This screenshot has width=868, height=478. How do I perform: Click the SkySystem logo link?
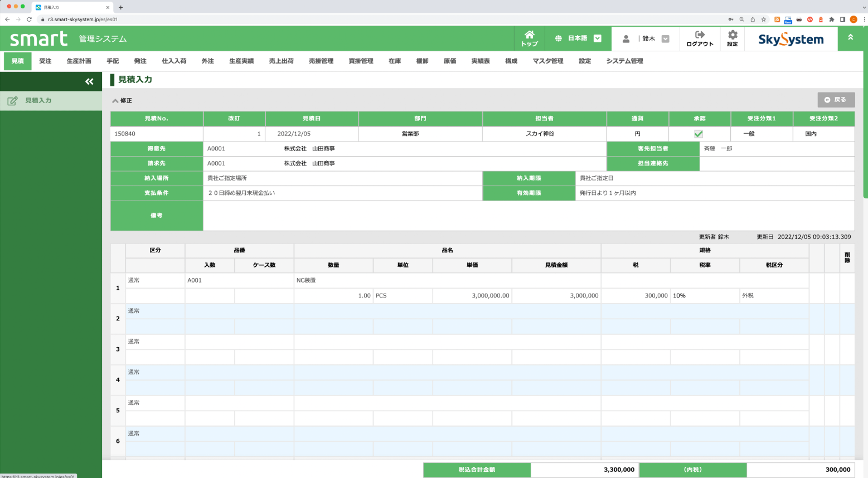(791, 40)
